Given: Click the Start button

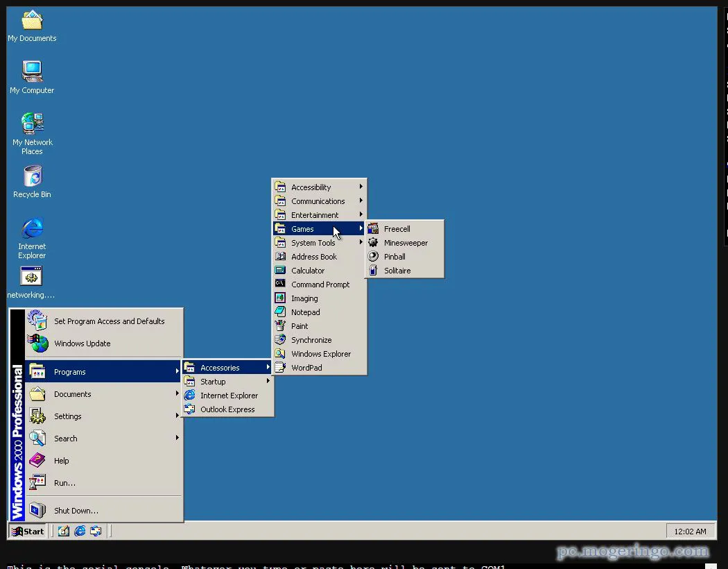Looking at the screenshot, I should pos(28,532).
